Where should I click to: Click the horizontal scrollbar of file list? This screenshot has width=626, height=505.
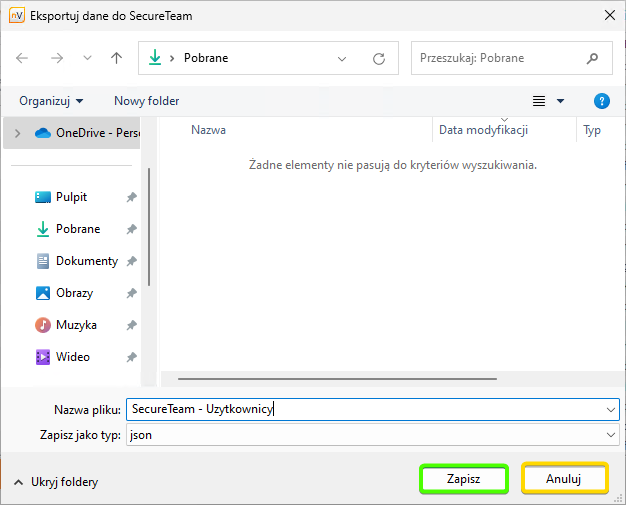click(337, 378)
